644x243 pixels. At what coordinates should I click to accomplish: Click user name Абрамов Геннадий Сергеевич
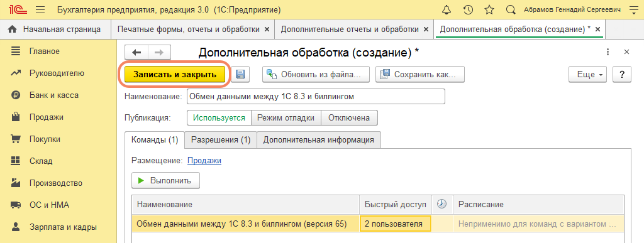(572, 9)
